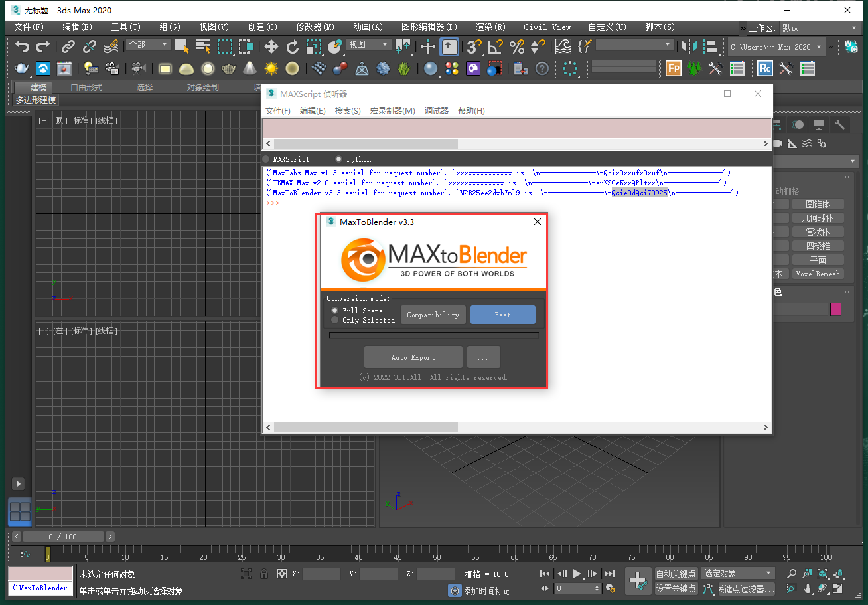Click the time slider 0 / 100 handle

(64, 537)
